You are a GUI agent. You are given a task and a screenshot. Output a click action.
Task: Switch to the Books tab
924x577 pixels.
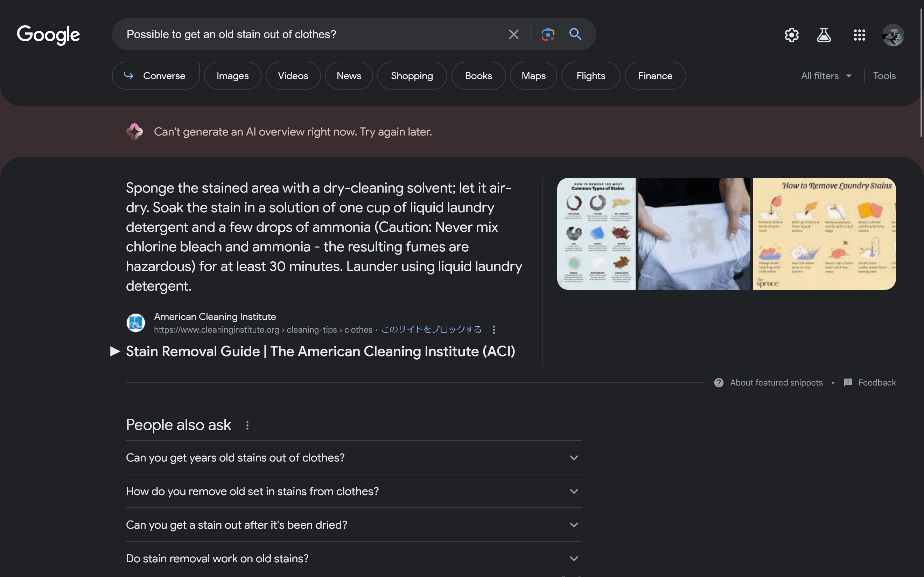tap(478, 76)
